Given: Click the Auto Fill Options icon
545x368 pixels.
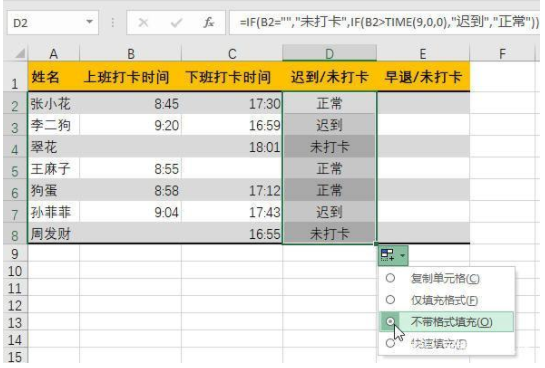Looking at the screenshot, I should [x=387, y=255].
